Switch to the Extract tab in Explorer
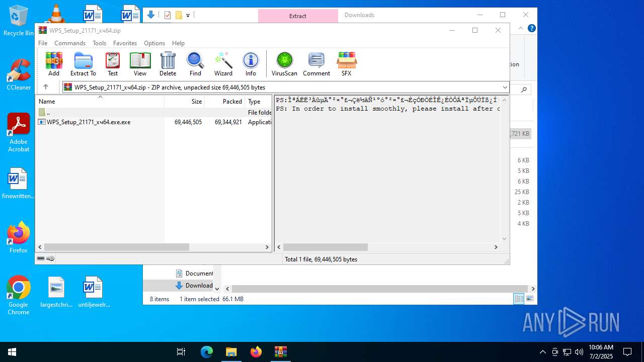This screenshot has width=644, height=362. [298, 16]
